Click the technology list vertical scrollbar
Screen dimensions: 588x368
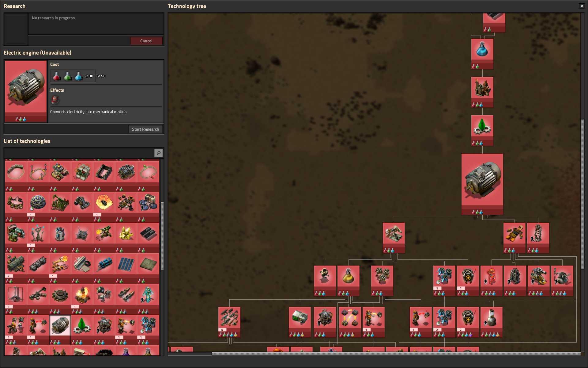[x=162, y=236]
